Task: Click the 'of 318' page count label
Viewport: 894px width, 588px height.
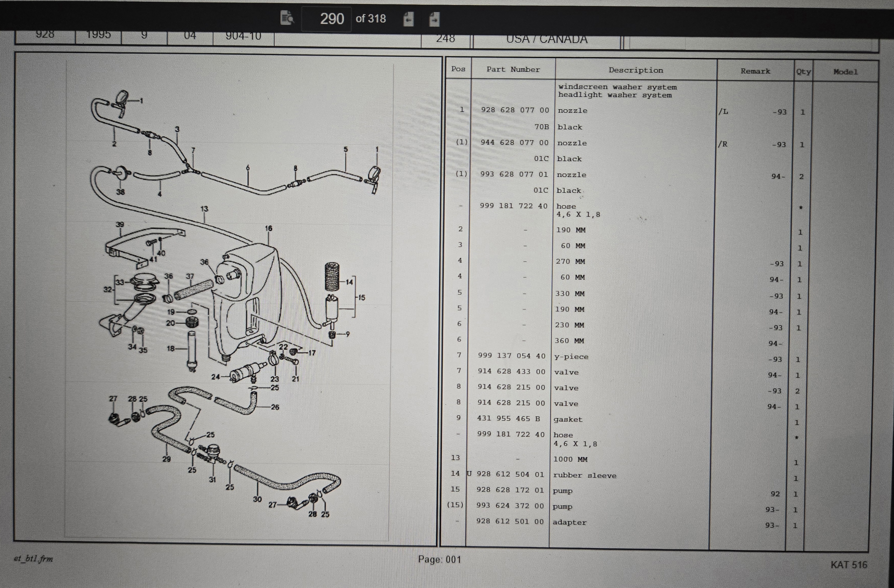Action: click(x=371, y=19)
